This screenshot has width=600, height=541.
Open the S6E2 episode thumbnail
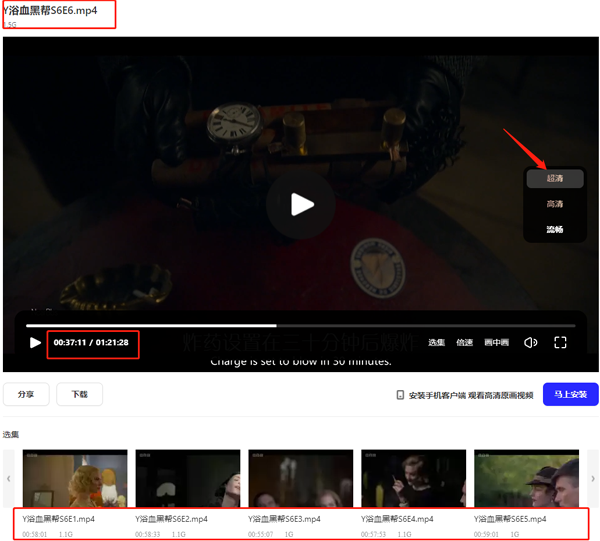click(x=188, y=478)
